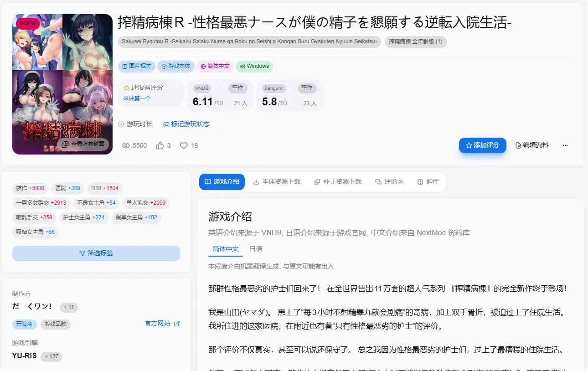Image resolution: width=588 pixels, height=371 pixels.
Task: Click the 来评第一个 link
Action: click(x=137, y=98)
